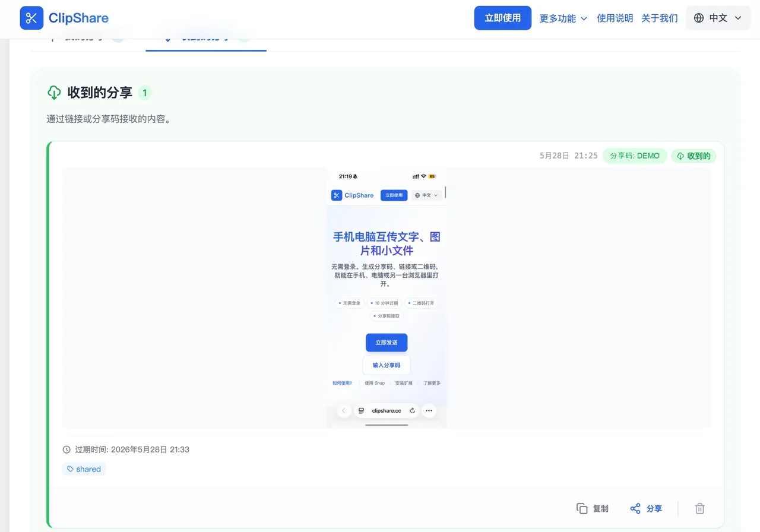Click the 立即使用 button in header
The width and height of the screenshot is (760, 532).
pyautogui.click(x=502, y=18)
